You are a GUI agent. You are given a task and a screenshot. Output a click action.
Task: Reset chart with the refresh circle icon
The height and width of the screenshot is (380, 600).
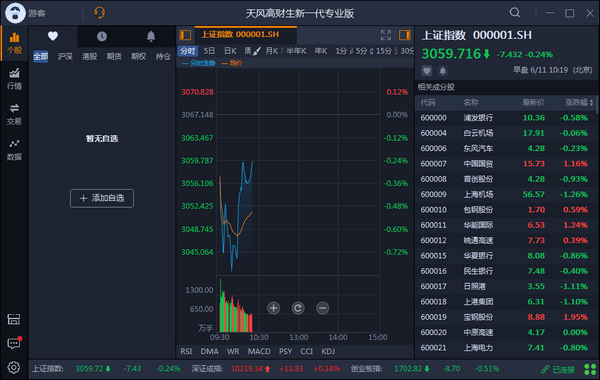tap(298, 308)
